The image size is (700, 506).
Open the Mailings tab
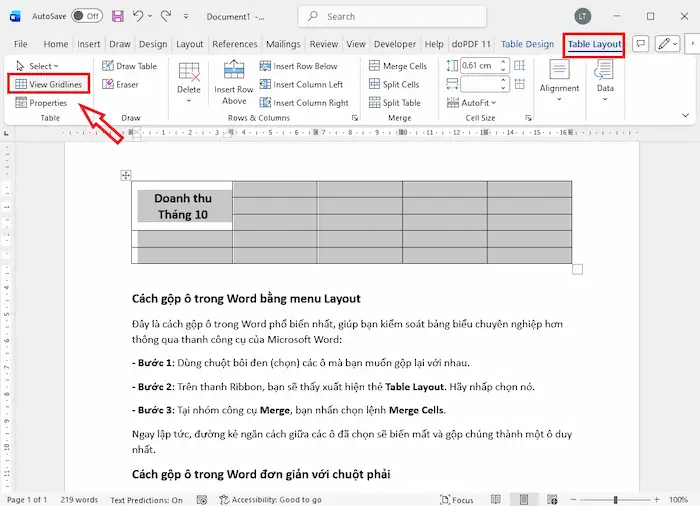283,44
